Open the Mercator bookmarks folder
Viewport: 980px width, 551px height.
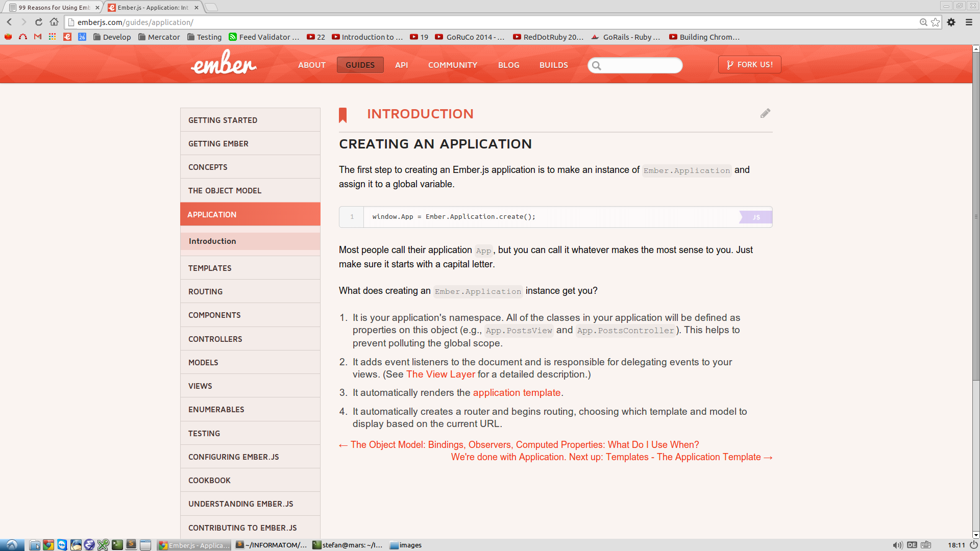pos(159,37)
